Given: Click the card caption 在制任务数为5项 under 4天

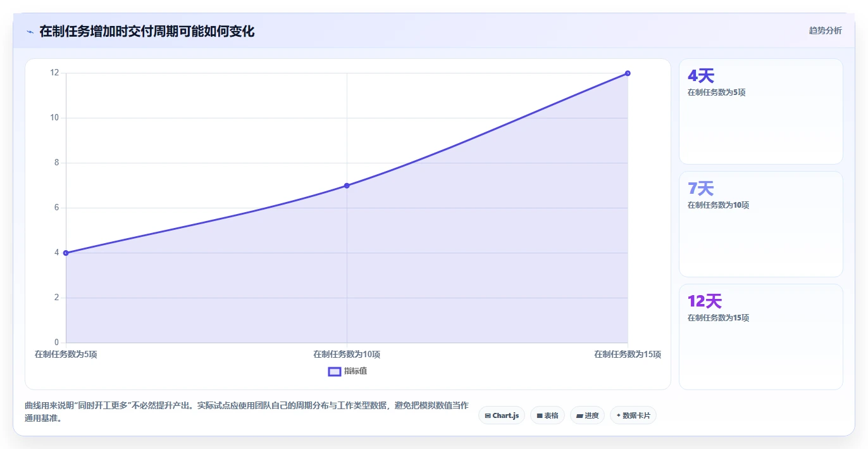Looking at the screenshot, I should click(717, 92).
